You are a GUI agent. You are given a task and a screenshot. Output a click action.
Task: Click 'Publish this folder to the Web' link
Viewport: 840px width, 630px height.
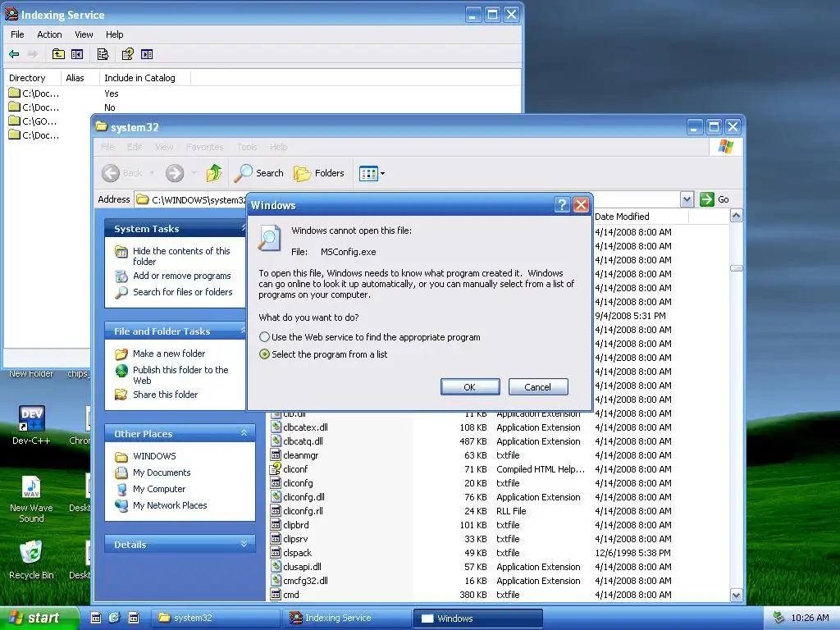tap(180, 375)
